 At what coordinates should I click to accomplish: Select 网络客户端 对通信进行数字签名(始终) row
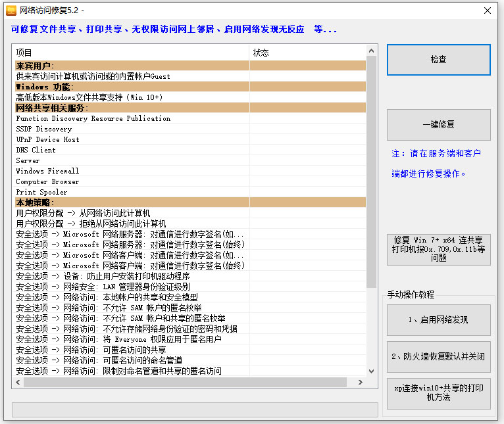pyautogui.click(x=190, y=266)
